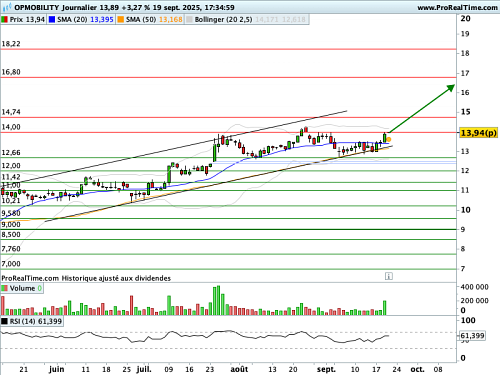The height and width of the screenshot is (375, 500).
Task: Click the 'juin' month label
Action: coord(56,369)
